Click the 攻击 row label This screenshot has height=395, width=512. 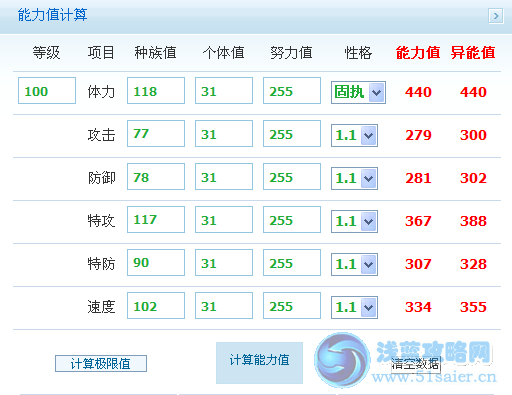[101, 135]
